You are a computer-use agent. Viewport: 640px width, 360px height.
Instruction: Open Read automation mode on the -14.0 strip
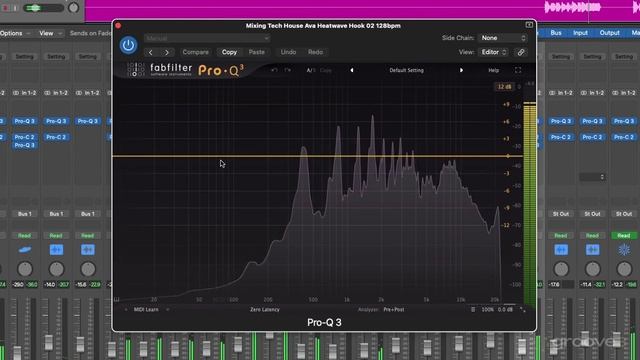[56, 236]
